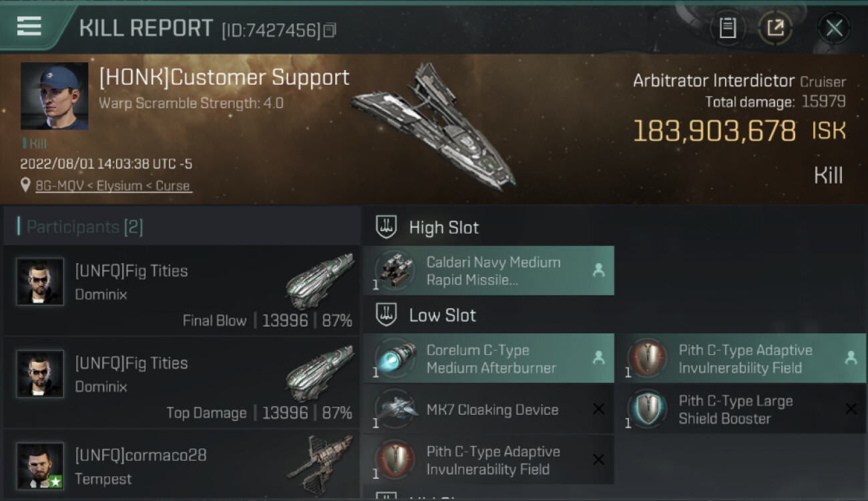The height and width of the screenshot is (501, 868).
Task: Collapse the Low Slot section
Action: click(x=443, y=315)
